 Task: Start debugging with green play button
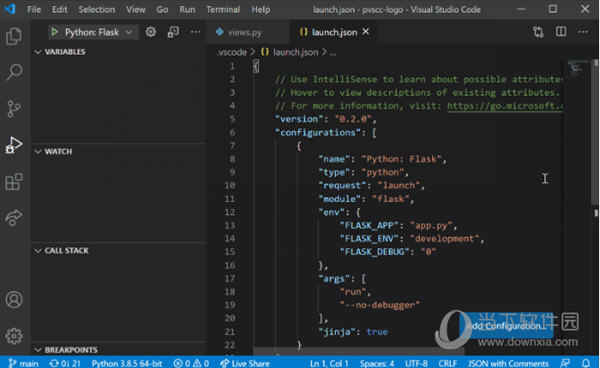pos(54,32)
